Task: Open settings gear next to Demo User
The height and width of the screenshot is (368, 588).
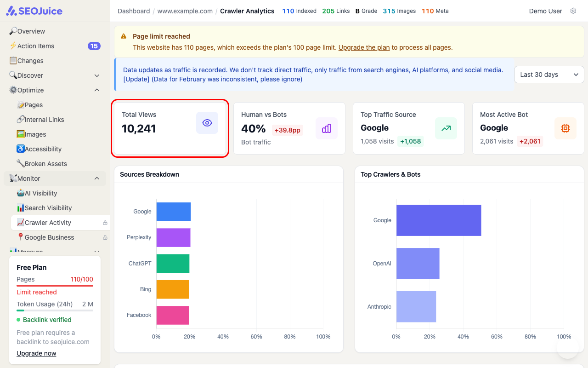Action: click(x=573, y=11)
